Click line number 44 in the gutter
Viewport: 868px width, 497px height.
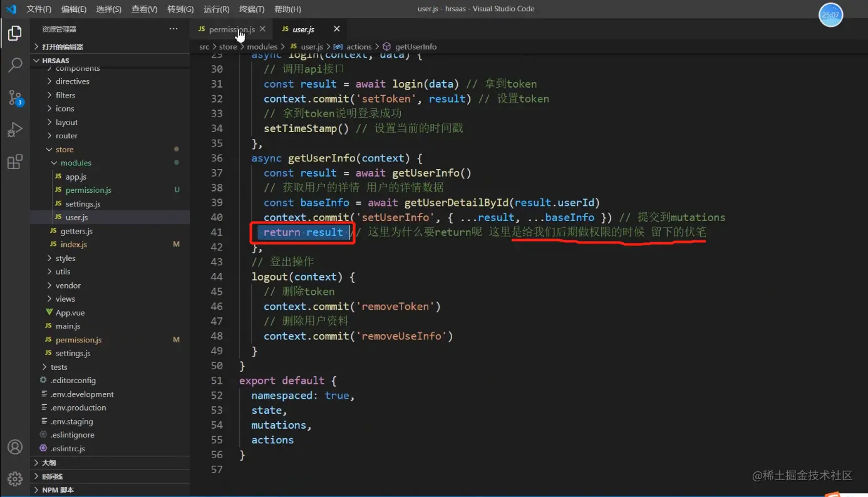tap(217, 277)
